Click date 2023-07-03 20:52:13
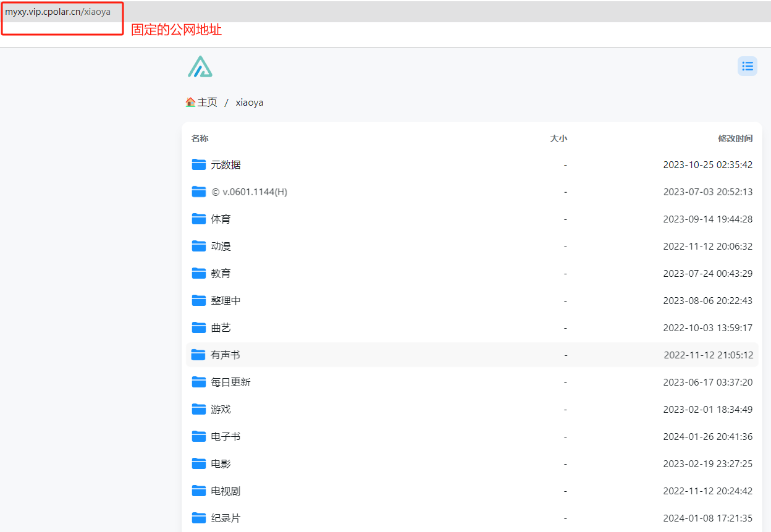 coord(708,192)
